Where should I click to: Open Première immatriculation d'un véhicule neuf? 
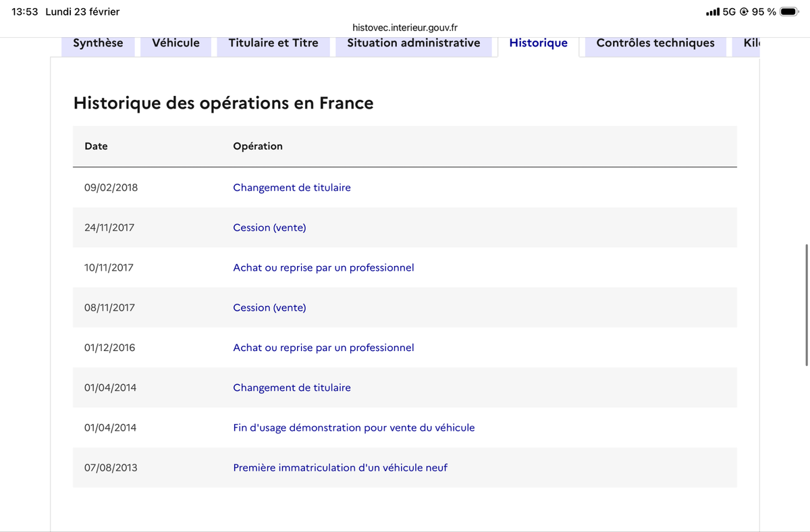(x=340, y=467)
